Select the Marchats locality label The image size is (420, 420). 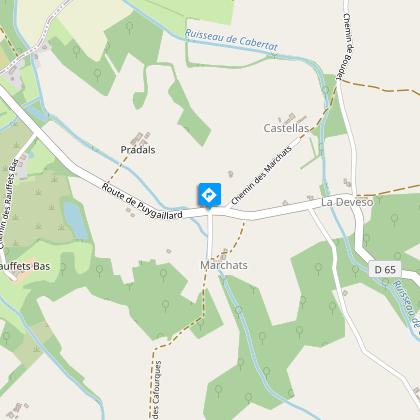point(224,265)
